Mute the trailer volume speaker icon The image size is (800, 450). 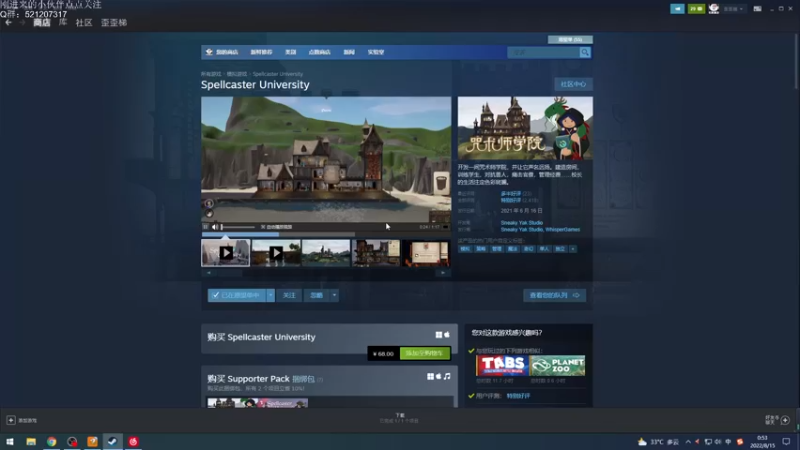pyautogui.click(x=215, y=227)
